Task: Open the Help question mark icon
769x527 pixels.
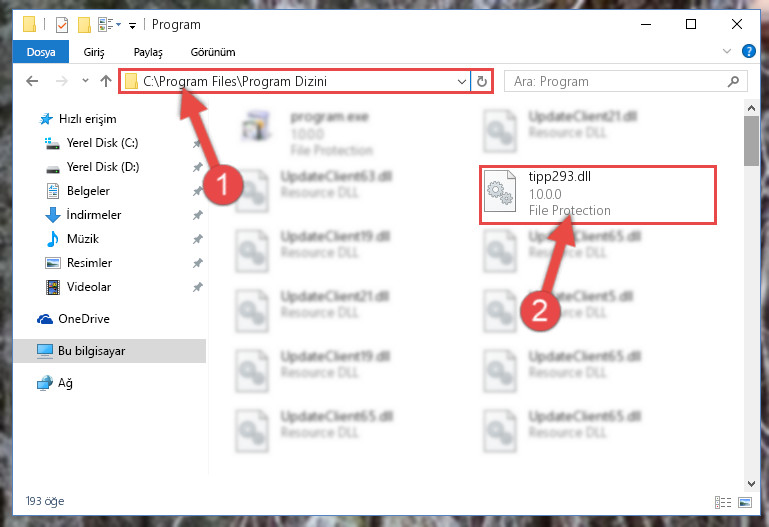Action: click(748, 51)
